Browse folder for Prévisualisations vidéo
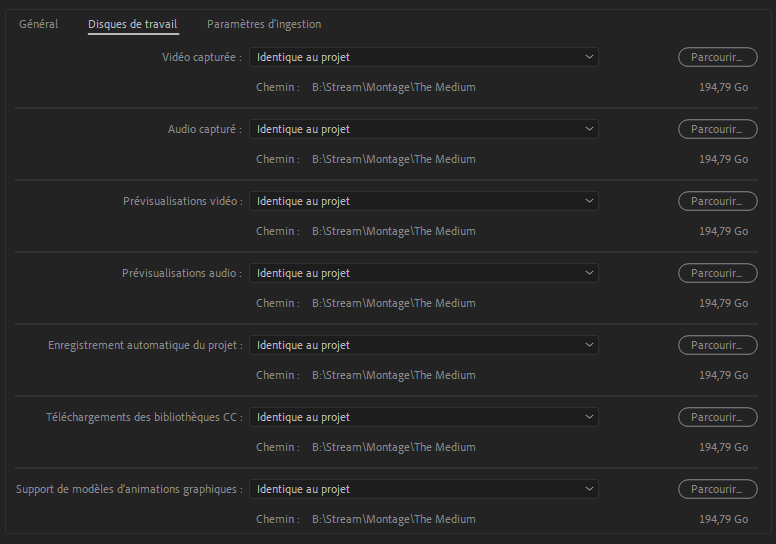 pos(718,201)
